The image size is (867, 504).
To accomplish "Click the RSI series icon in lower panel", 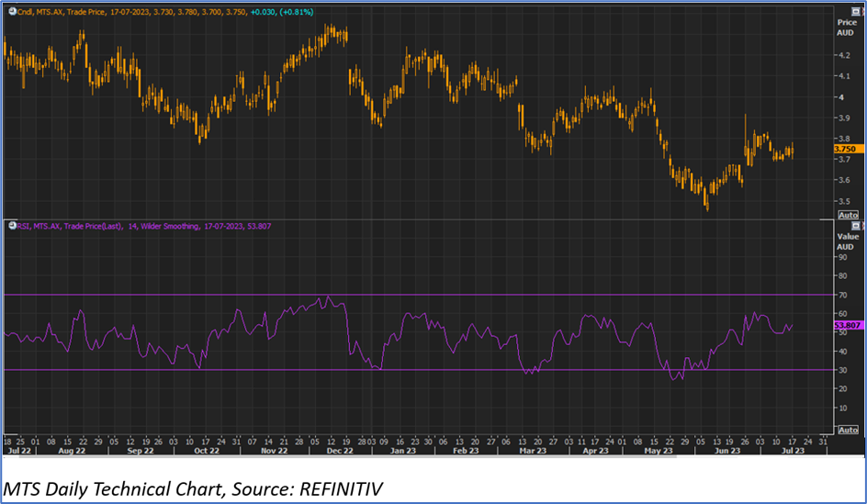I will coord(6,226).
